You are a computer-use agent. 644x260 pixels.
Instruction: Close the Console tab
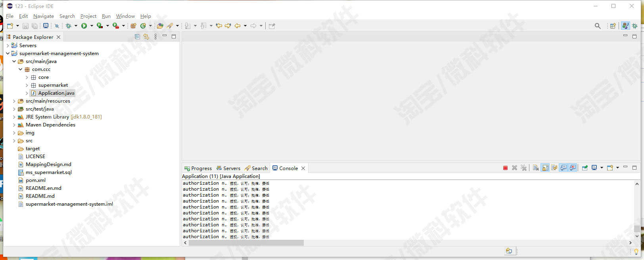[x=303, y=168]
